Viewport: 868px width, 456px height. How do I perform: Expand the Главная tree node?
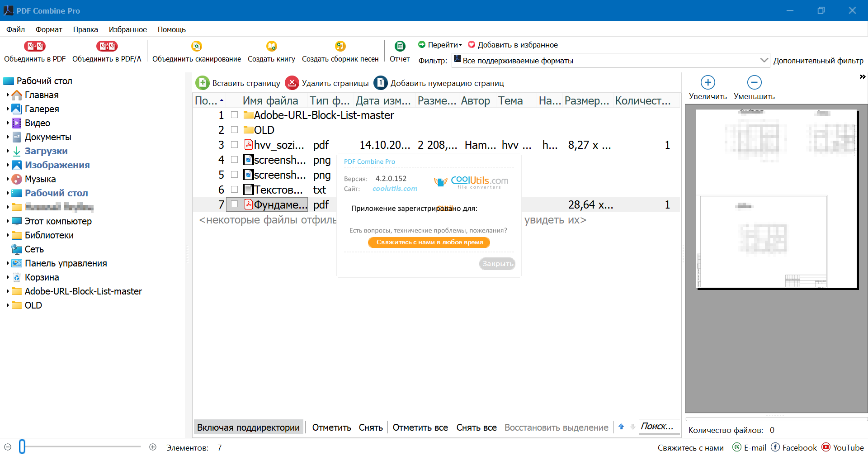click(x=8, y=95)
